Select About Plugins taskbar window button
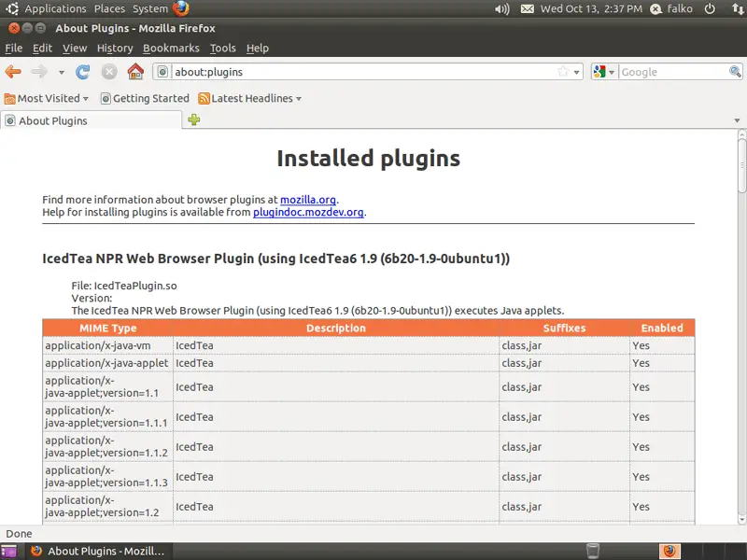747x560 pixels. pyautogui.click(x=98, y=552)
